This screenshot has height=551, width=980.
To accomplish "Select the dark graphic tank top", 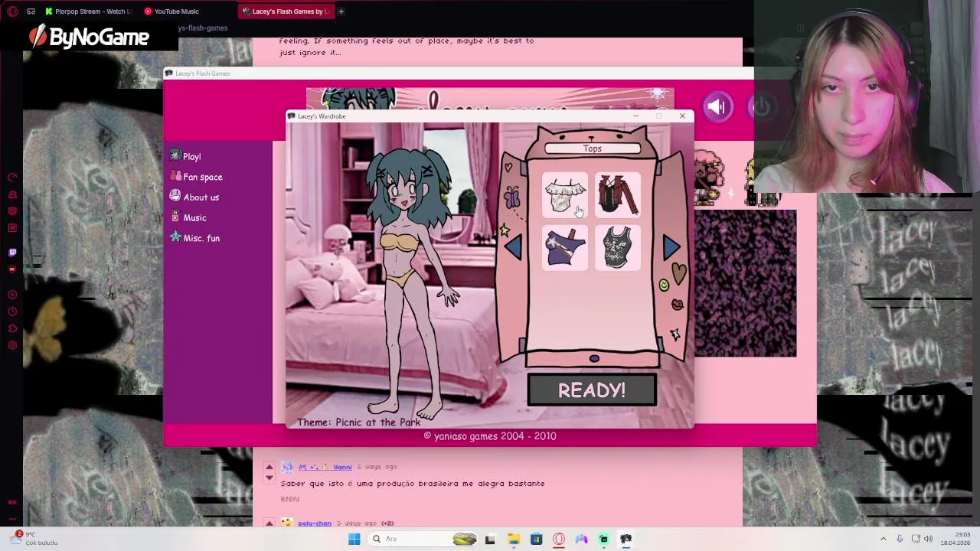I will pyautogui.click(x=618, y=247).
